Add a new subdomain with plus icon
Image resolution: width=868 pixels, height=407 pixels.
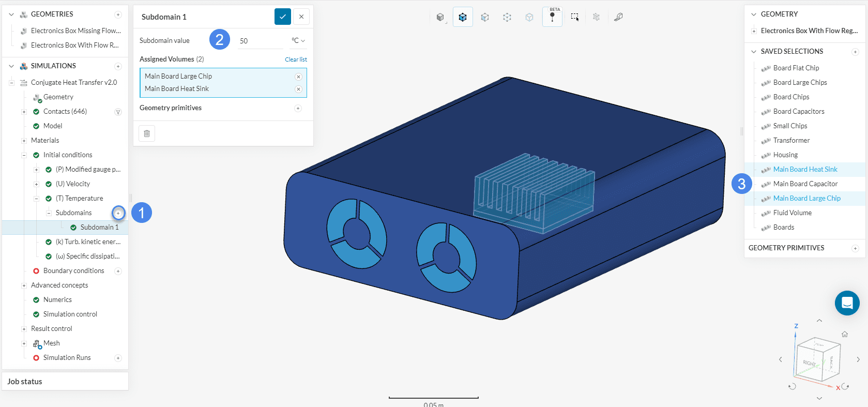118,213
